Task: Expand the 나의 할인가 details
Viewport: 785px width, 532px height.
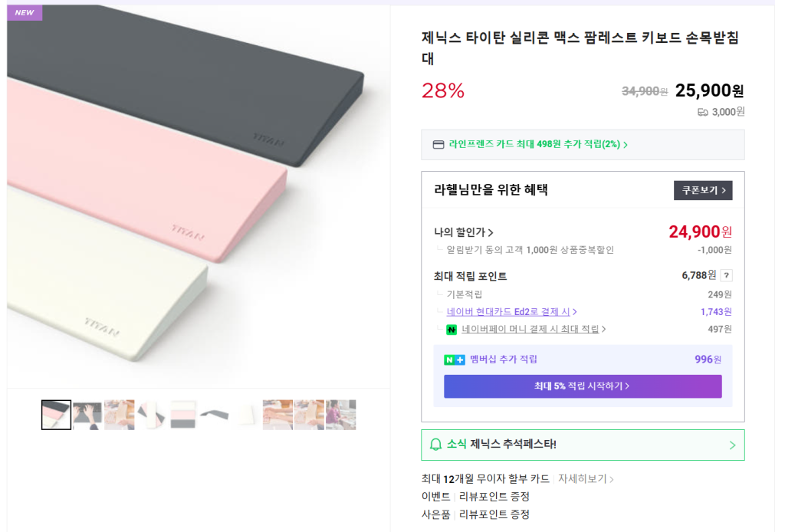Action: point(464,232)
